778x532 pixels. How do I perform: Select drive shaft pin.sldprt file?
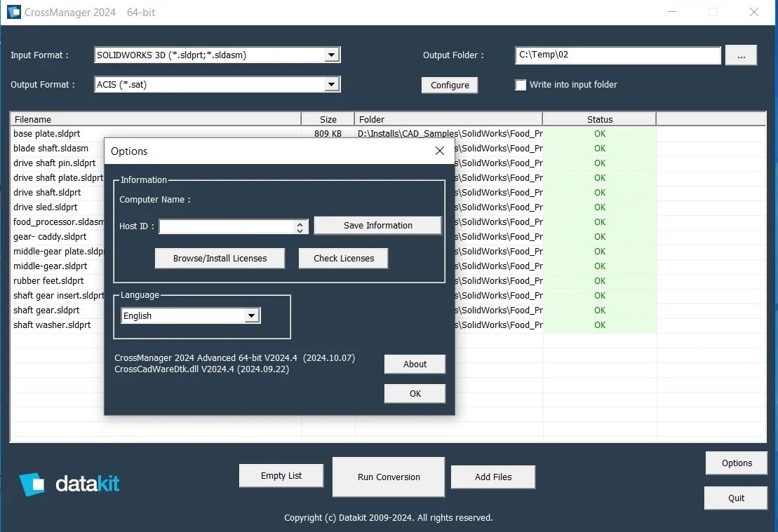(55, 163)
